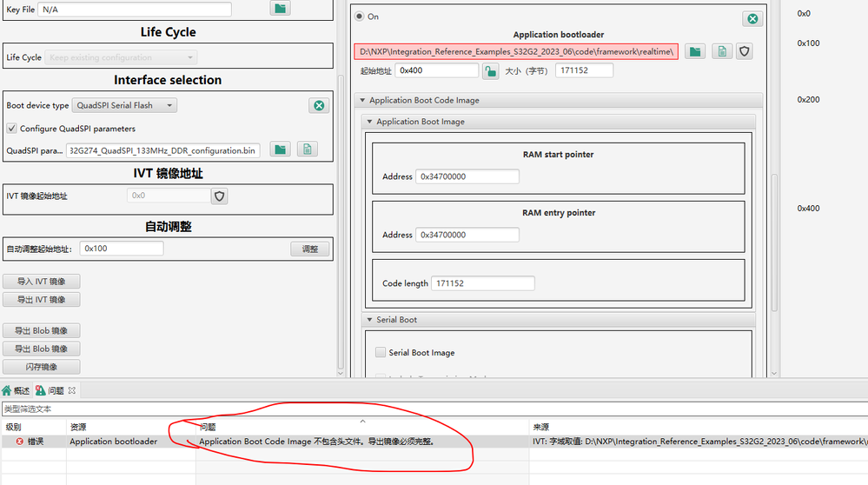Viewport: 868px width, 485px height.
Task: Click first 导出 Blob 镜像 button
Action: pos(42,330)
